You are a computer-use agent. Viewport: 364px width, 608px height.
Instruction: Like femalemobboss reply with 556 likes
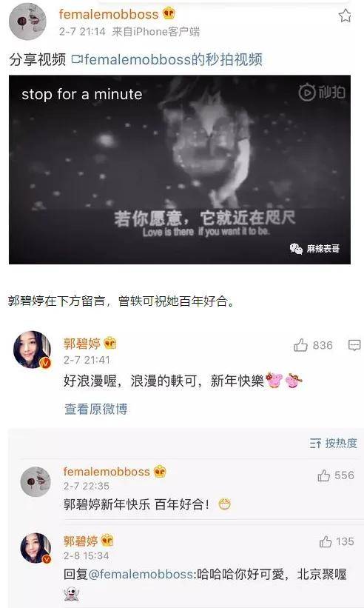324,475
